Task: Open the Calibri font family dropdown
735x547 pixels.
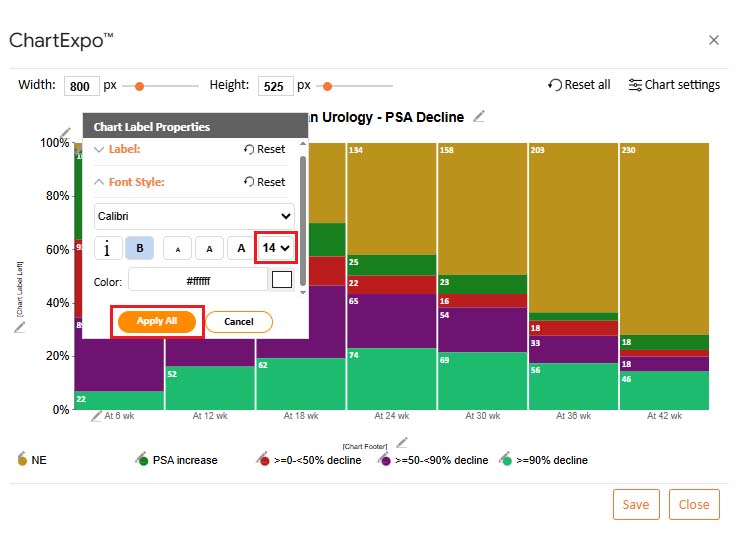Action: 195,216
